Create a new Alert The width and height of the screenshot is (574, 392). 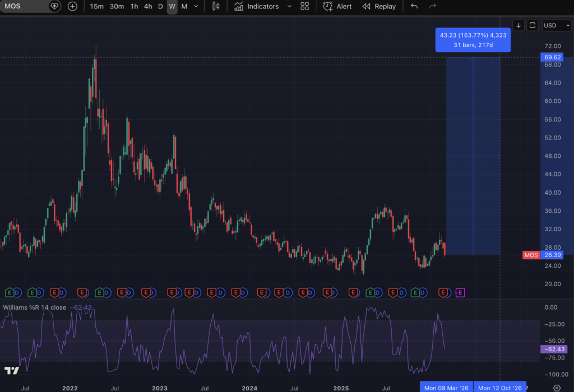pyautogui.click(x=337, y=6)
